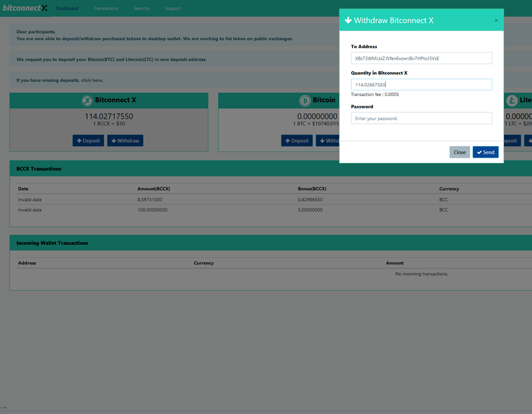Click the Amount column header in Incoming Wallet
This screenshot has width=532, height=414.
tap(394, 263)
